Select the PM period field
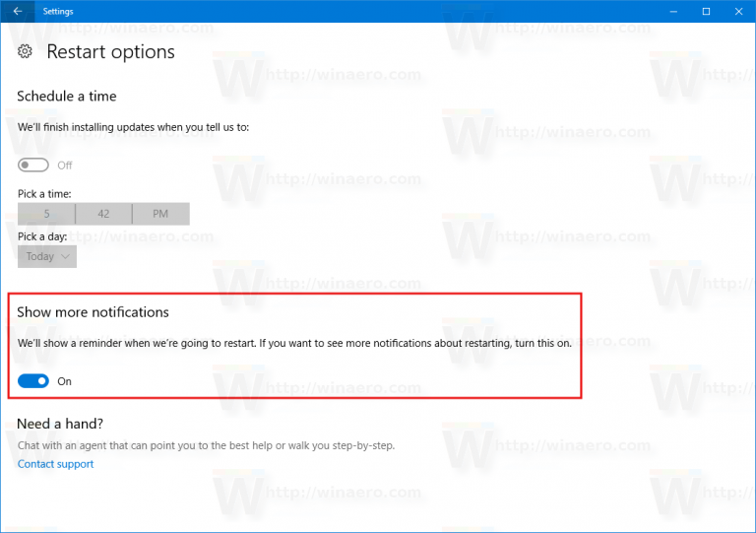Screen dimensions: 756x533 click(160, 214)
